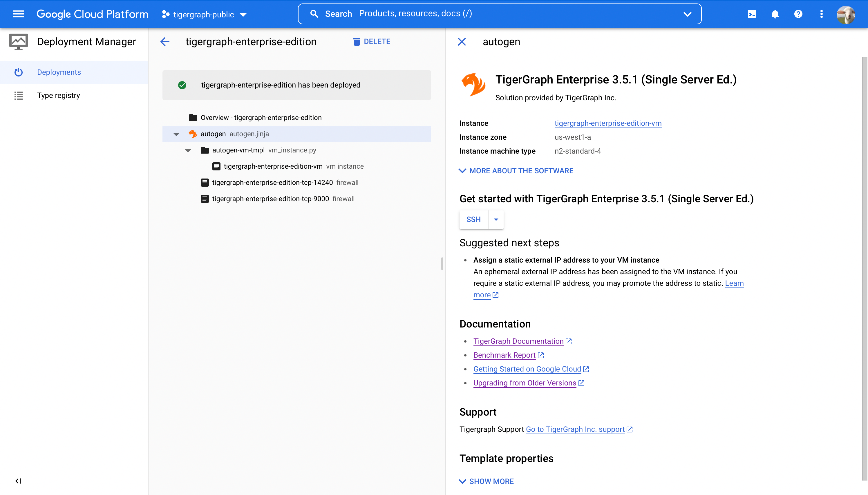The width and height of the screenshot is (868, 495).
Task: Collapse the autogen-vm-tmpl tree node
Action: point(188,150)
